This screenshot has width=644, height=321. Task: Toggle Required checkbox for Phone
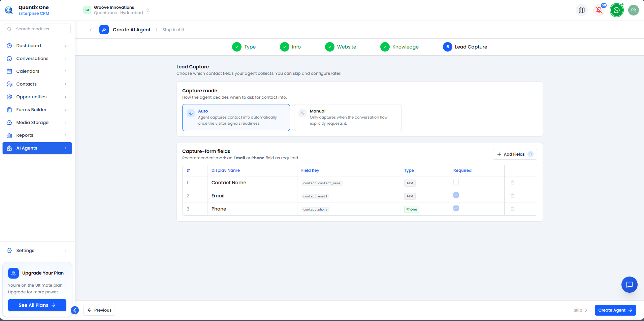coord(456,208)
